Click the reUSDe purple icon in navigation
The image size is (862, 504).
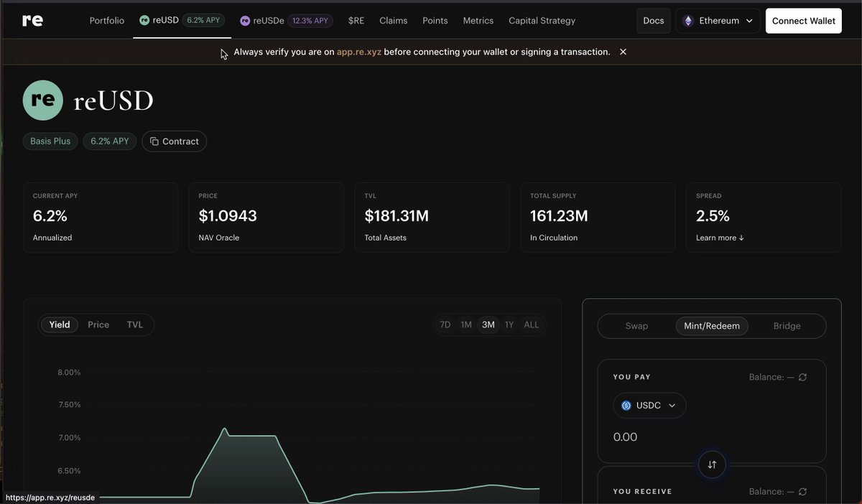pos(245,21)
